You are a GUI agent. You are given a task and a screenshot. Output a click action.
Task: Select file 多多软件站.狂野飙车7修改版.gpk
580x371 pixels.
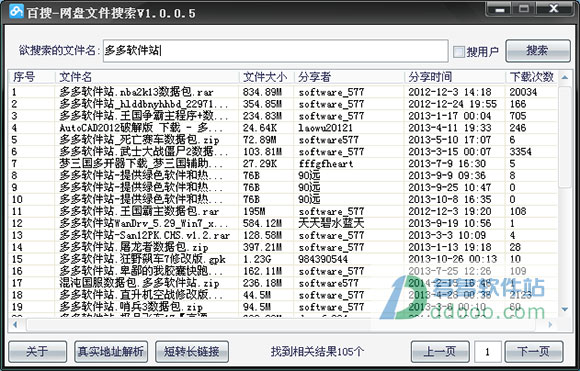coord(142,259)
